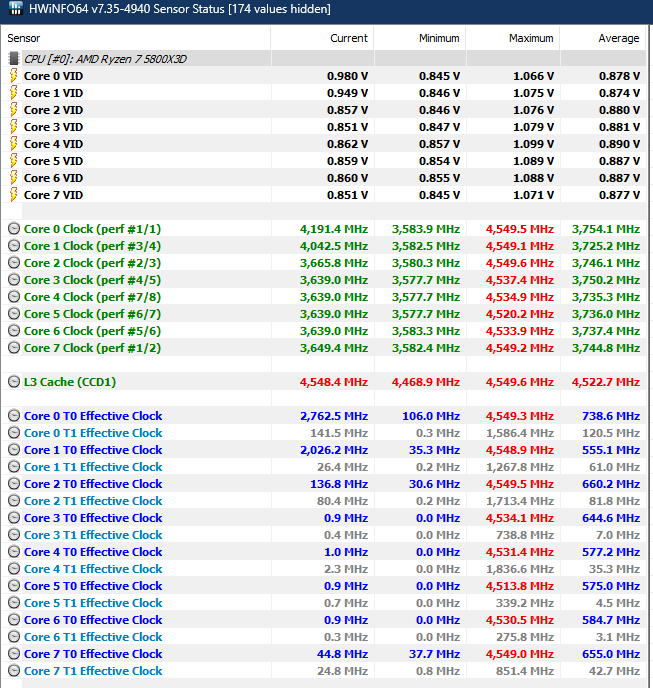Select the Core 3 Clock (perf #4/5) label
Viewport: 653px width, 688px height.
pyautogui.click(x=92, y=280)
